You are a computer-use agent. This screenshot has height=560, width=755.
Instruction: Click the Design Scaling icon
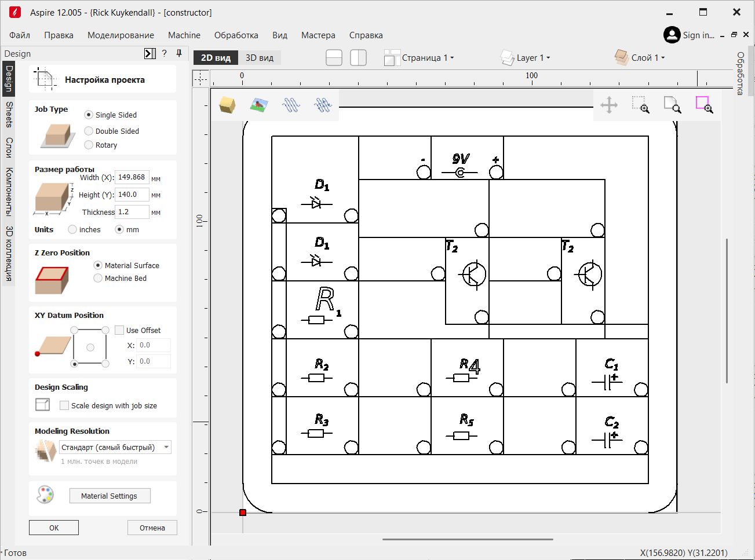click(x=43, y=404)
